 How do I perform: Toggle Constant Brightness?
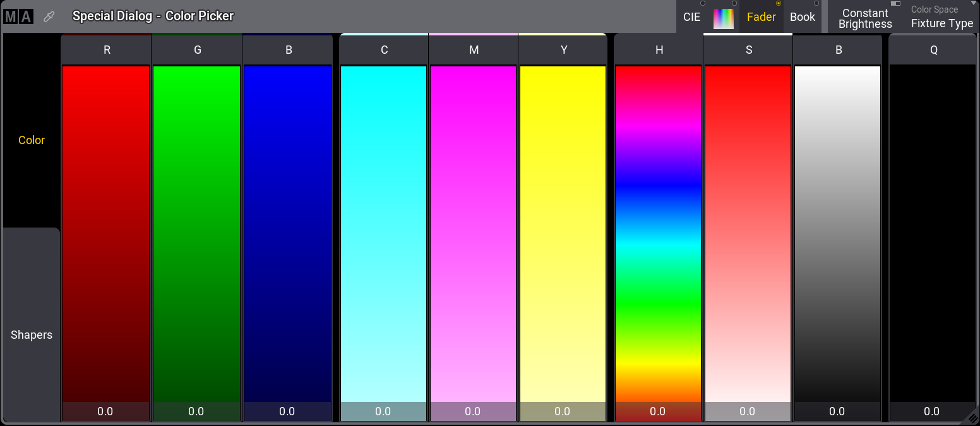click(x=865, y=18)
